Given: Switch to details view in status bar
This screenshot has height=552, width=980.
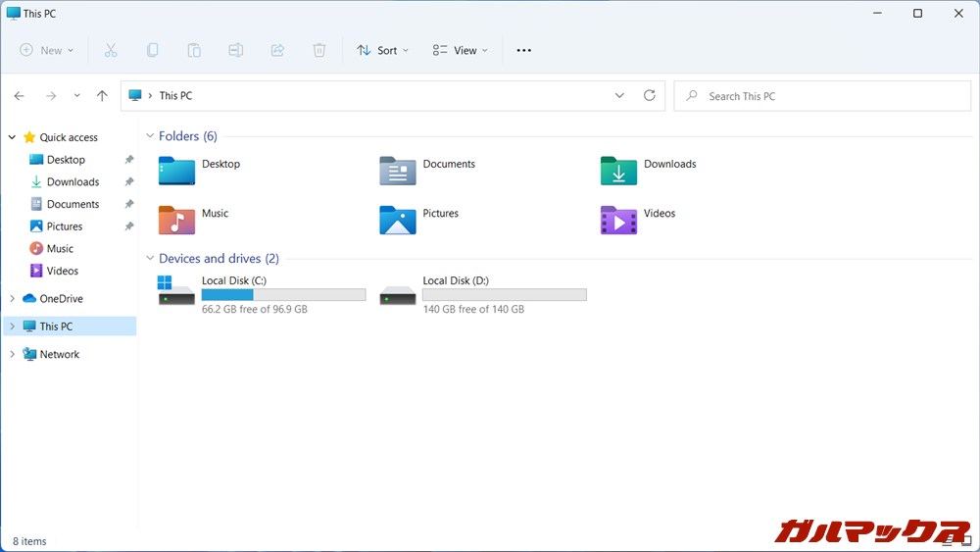Looking at the screenshot, I should pos(949,541).
